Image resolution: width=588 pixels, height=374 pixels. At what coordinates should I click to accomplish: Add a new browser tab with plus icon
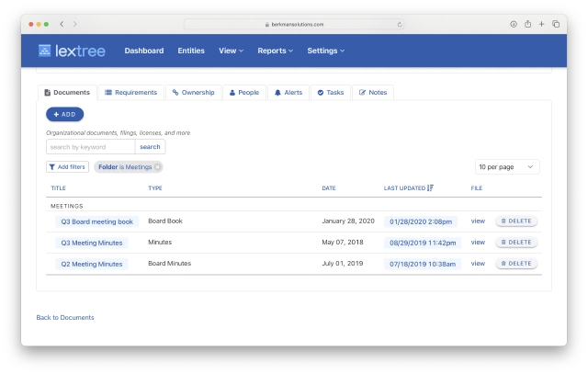[x=541, y=24]
